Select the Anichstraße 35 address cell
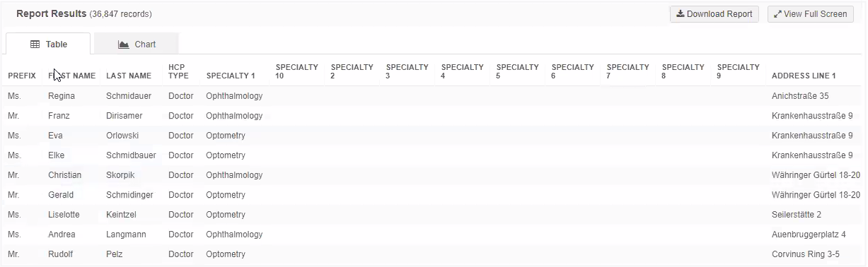868x267 pixels. pyautogui.click(x=800, y=96)
